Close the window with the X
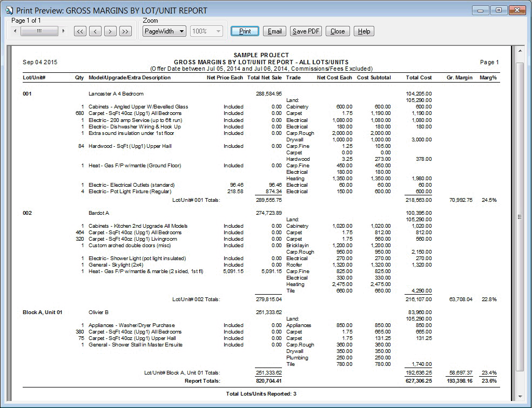This screenshot has width=532, height=408. point(517,10)
